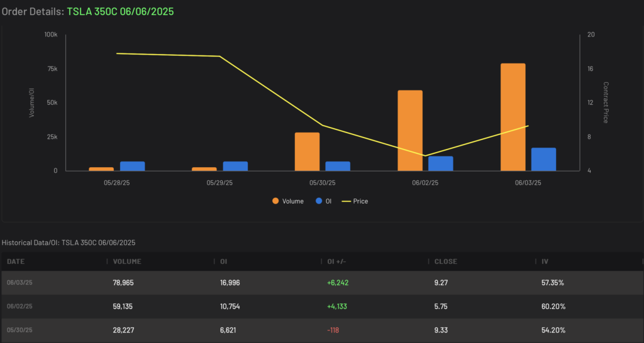
Task: Click the 05/29/25 x-axis label
Action: point(219,183)
